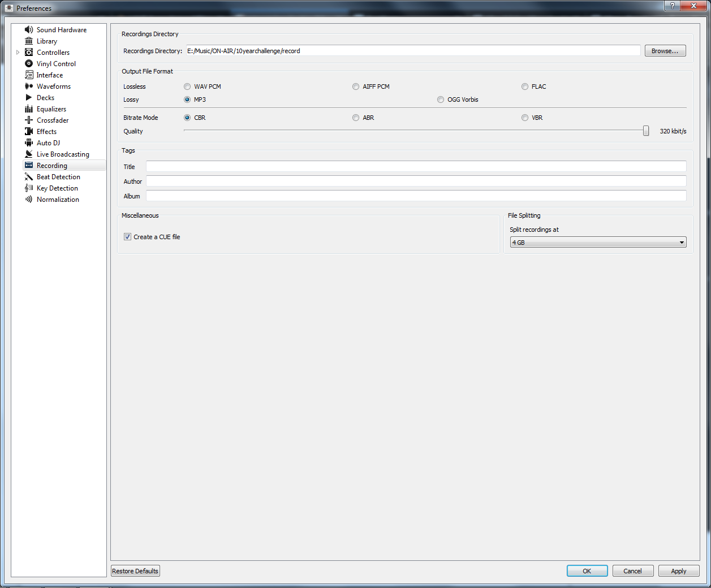
Task: Click the Auto DJ robot icon
Action: (x=29, y=143)
